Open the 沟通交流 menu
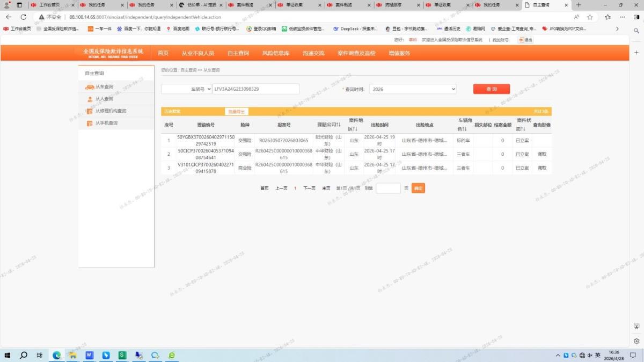 coord(313,53)
